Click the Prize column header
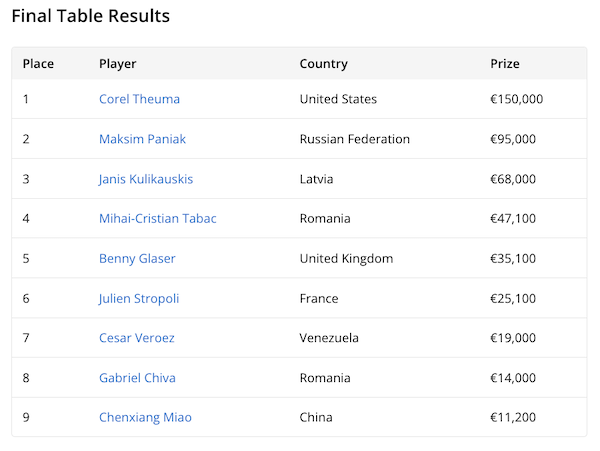Viewport: 600px width, 451px height. (505, 64)
